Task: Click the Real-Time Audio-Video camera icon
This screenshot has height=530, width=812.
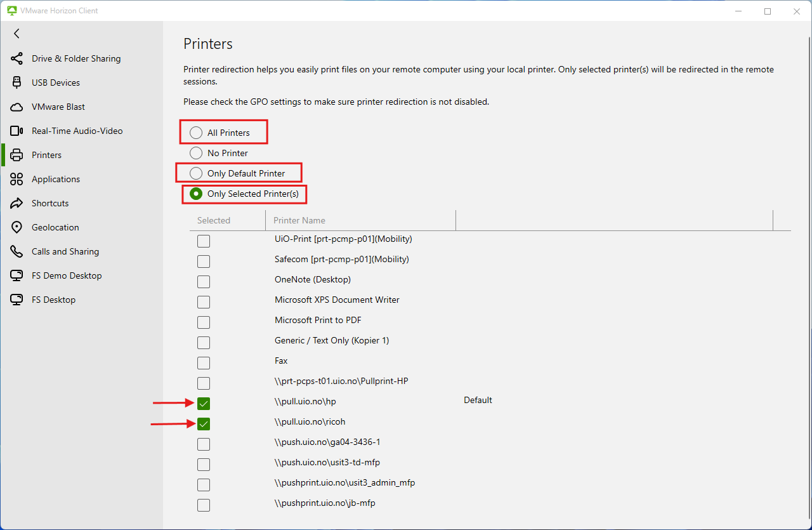Action: tap(17, 131)
